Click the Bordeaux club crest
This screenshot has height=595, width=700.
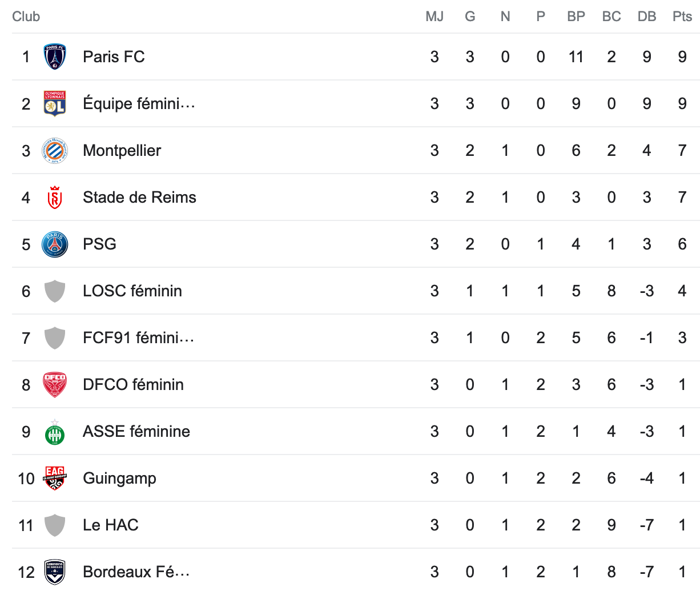pos(55,572)
